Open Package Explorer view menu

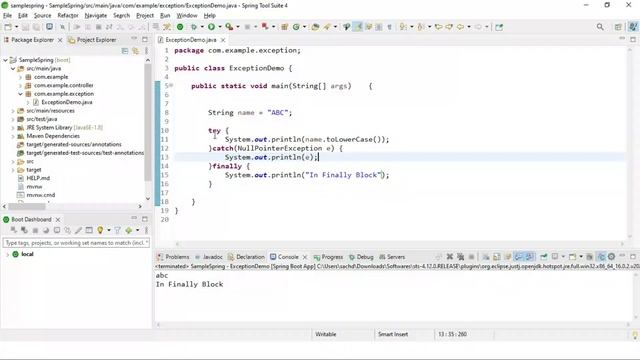pyautogui.click(x=146, y=51)
